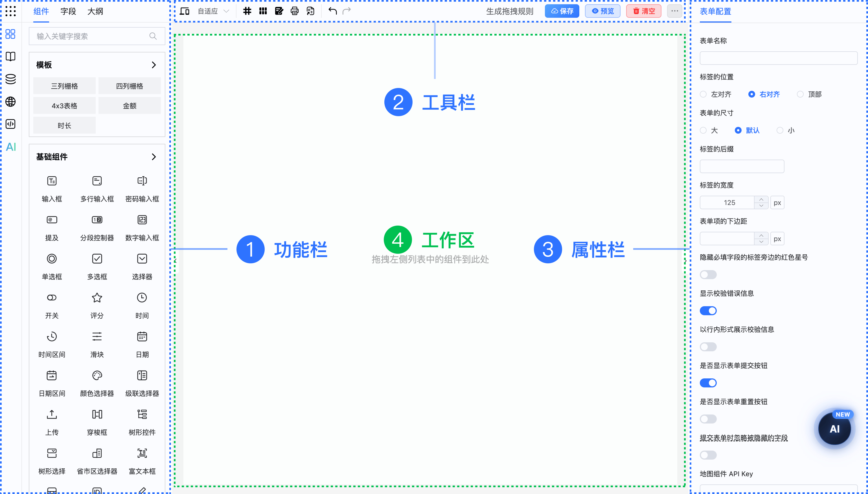The image size is (868, 494).
Task: Increase 标签的宽度 using the stepper arrow
Action: (761, 200)
